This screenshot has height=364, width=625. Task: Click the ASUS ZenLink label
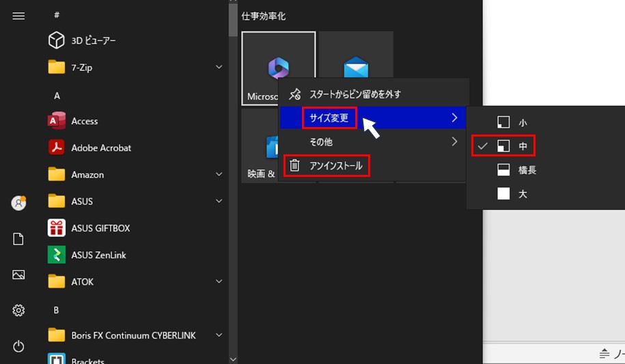coord(98,255)
